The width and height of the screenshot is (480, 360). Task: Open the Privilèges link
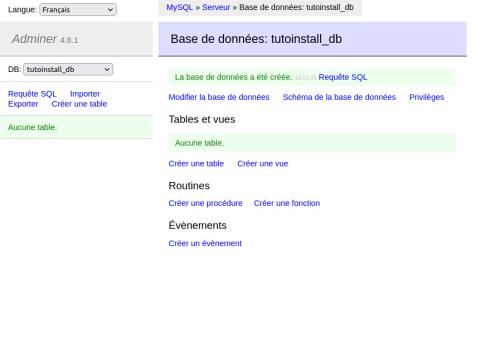pos(427,97)
